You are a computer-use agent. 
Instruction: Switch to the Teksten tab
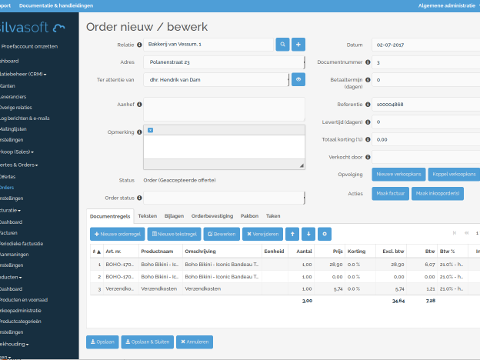coord(147,216)
